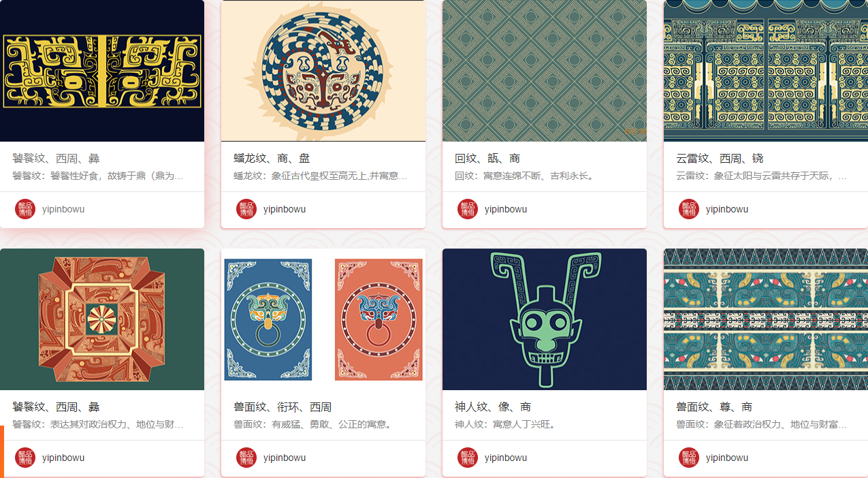Image resolution: width=868 pixels, height=478 pixels.
Task: Open title link 神人纹、像、商
Action: pos(493,407)
